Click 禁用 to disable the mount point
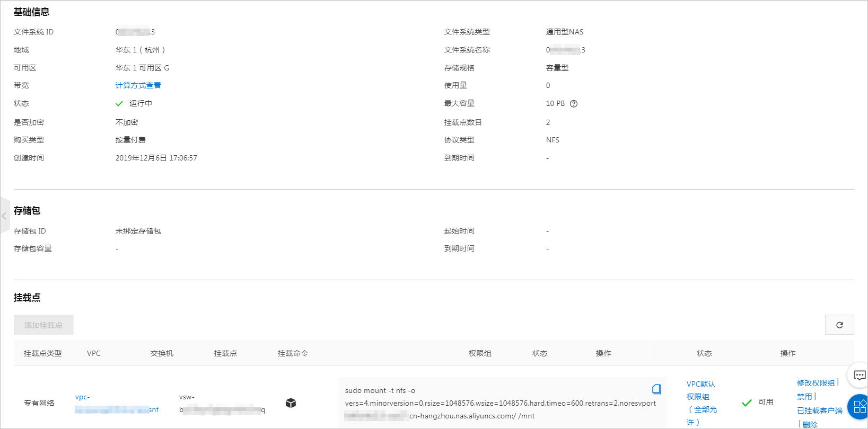 point(804,397)
